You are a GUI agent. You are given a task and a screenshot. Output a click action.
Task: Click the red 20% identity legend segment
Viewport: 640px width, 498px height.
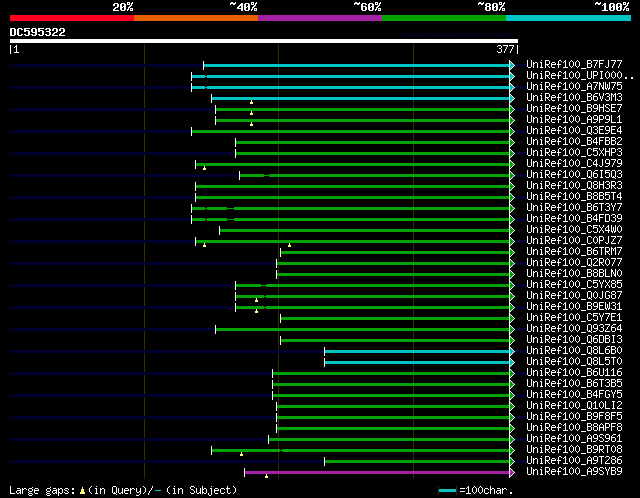point(72,18)
